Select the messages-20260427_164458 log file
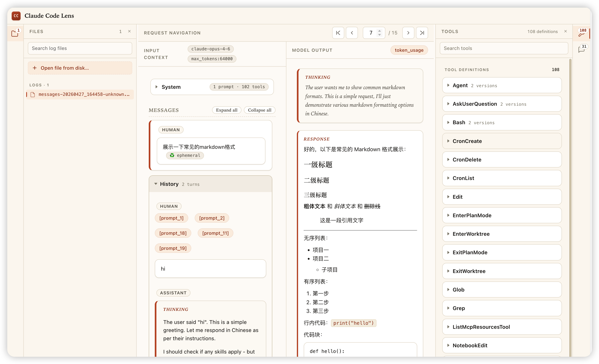The image size is (599, 364). click(80, 94)
